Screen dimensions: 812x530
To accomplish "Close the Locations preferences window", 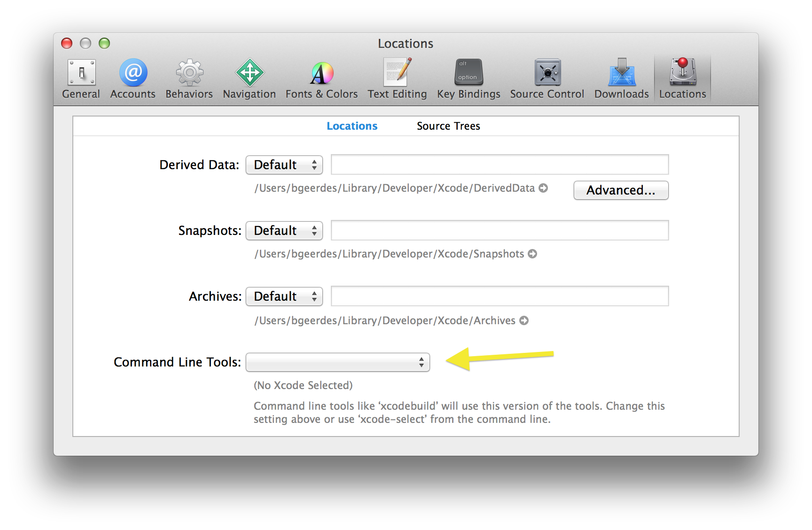I will tap(67, 43).
